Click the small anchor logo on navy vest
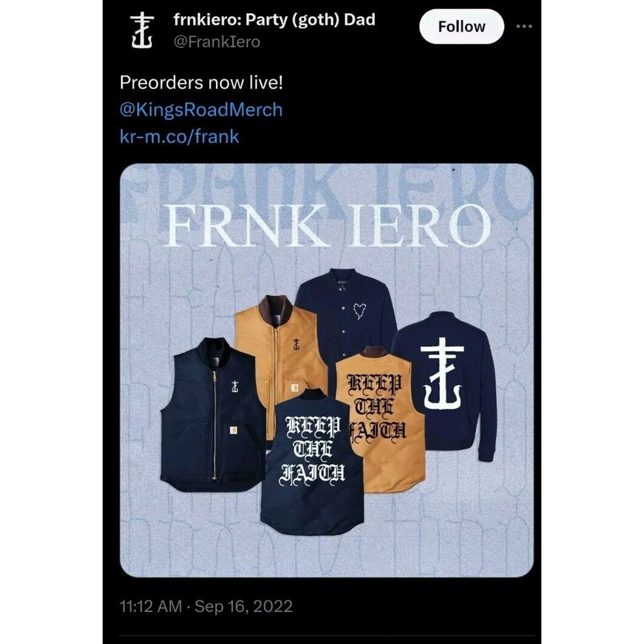 [x=235, y=386]
